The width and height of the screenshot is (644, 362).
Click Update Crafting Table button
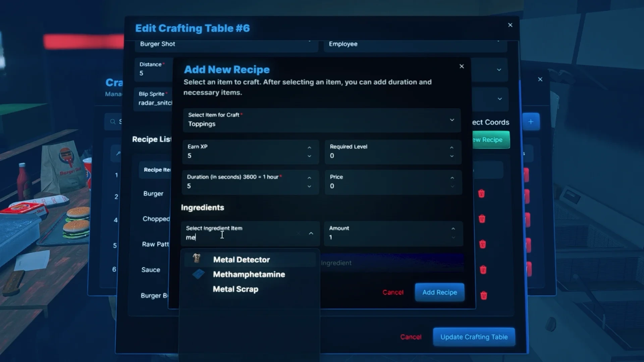pyautogui.click(x=474, y=337)
